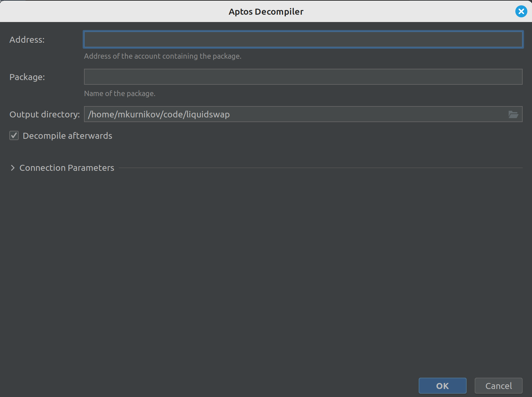Click the Cancel button
Screen dimensions: 532x397
(498, 386)
